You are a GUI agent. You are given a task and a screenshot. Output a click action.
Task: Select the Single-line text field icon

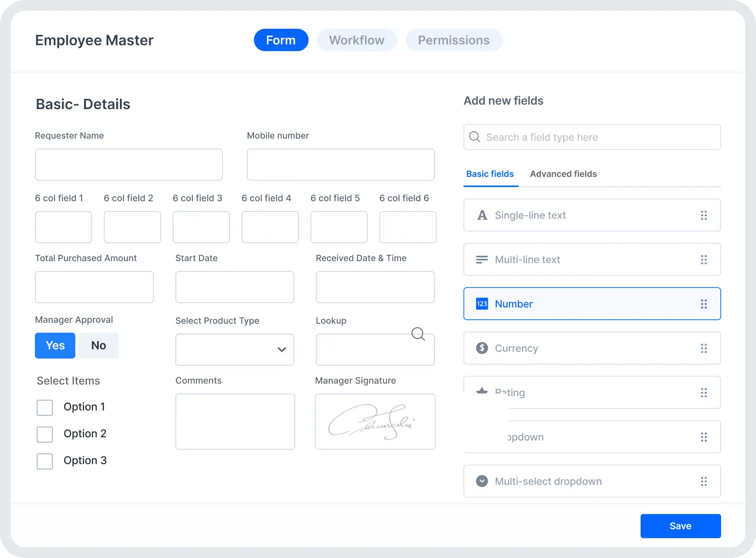pos(482,215)
